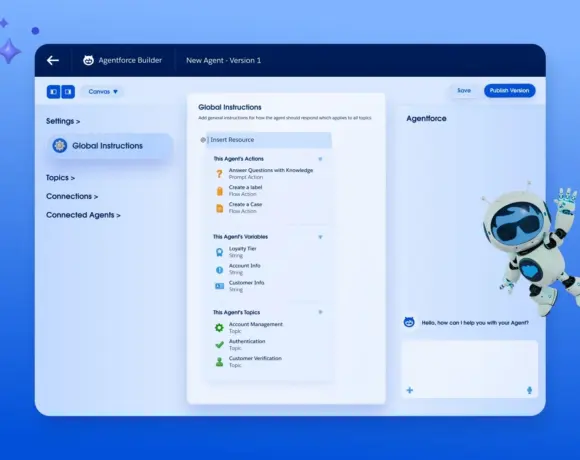Click the Insert Resource search field
The height and width of the screenshot is (460, 580).
pyautogui.click(x=269, y=140)
